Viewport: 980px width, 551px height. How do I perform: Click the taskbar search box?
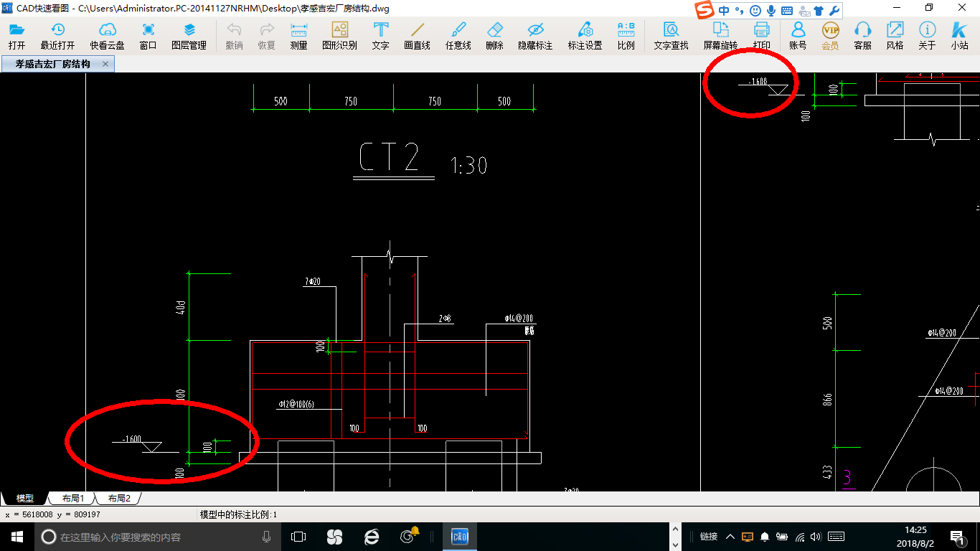click(x=157, y=537)
